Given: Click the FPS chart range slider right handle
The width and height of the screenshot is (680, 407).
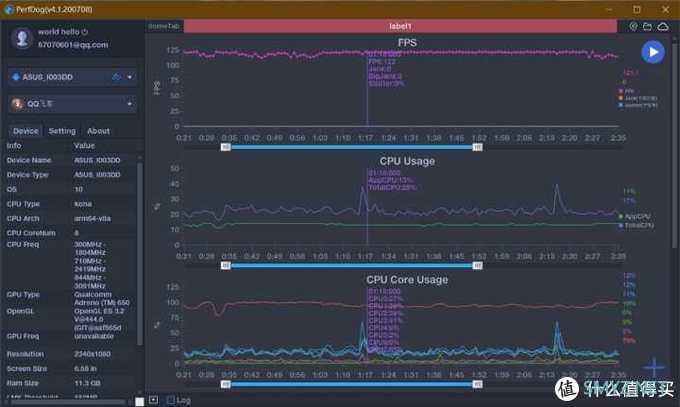Looking at the screenshot, I should 477,148.
